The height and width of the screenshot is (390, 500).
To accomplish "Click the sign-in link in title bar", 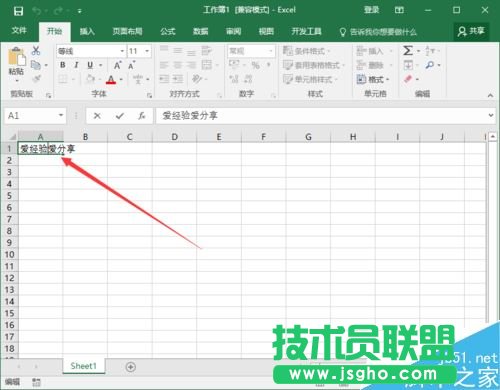I will (x=371, y=10).
